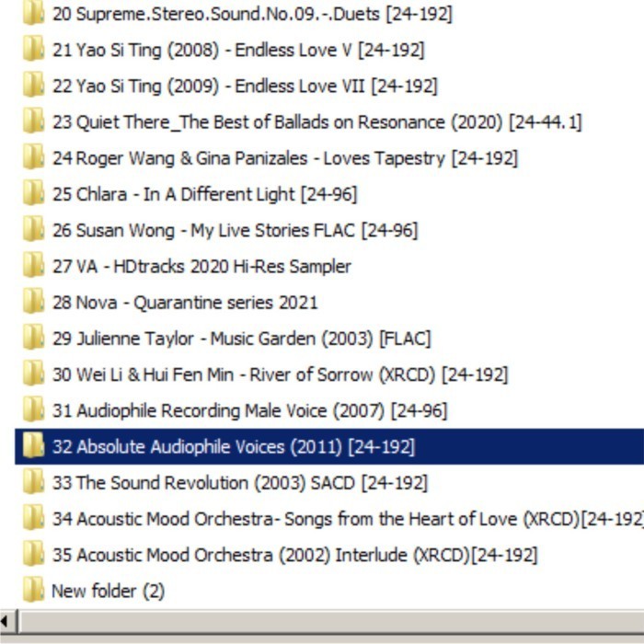
Task: Click folder icon of 25 Chlara In A Different Light
Action: tap(33, 194)
